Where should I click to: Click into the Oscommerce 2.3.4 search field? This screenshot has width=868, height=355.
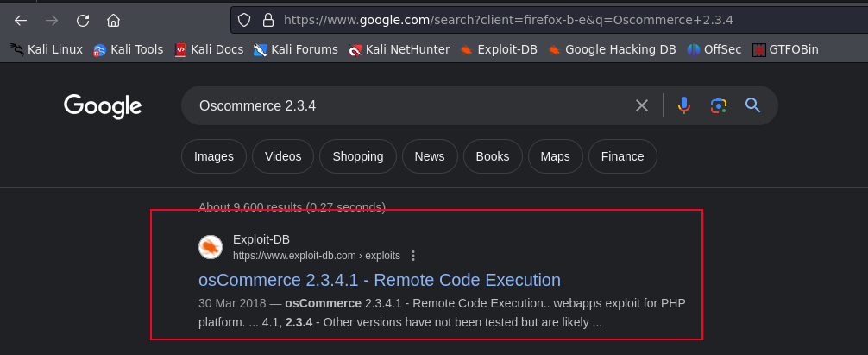406,105
